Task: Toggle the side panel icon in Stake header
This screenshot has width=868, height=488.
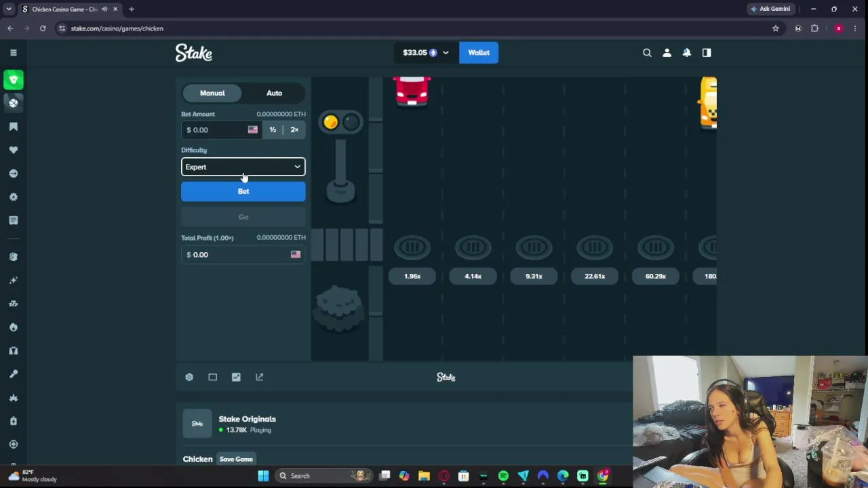Action: point(707,52)
